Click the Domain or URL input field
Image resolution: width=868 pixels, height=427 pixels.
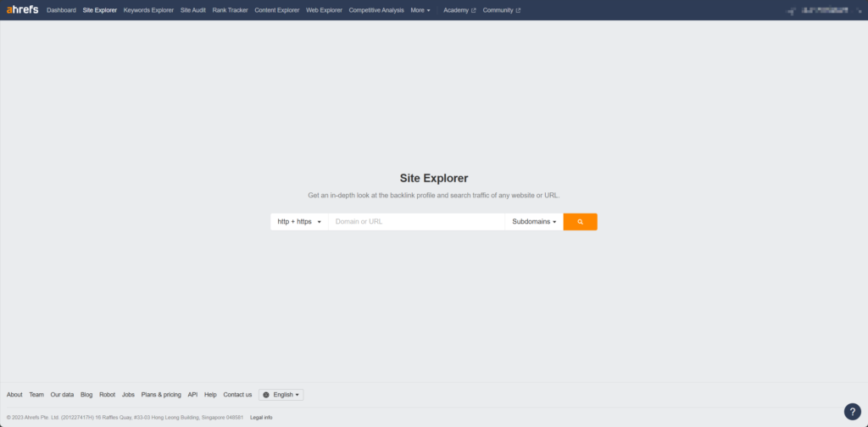pyautogui.click(x=416, y=222)
